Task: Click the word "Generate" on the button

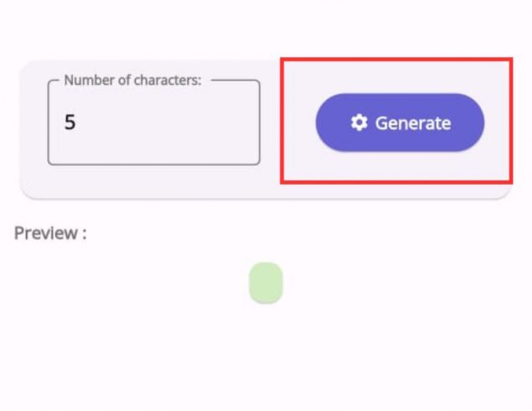Action: [412, 123]
